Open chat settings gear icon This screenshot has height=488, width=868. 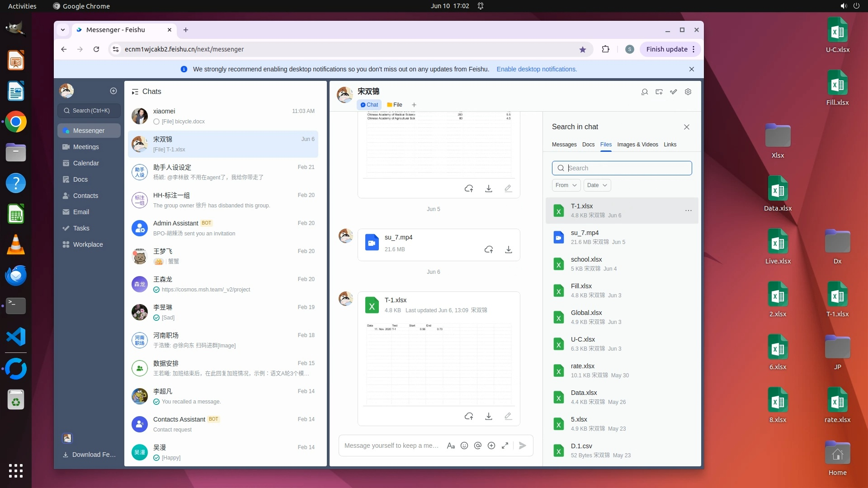coord(688,92)
